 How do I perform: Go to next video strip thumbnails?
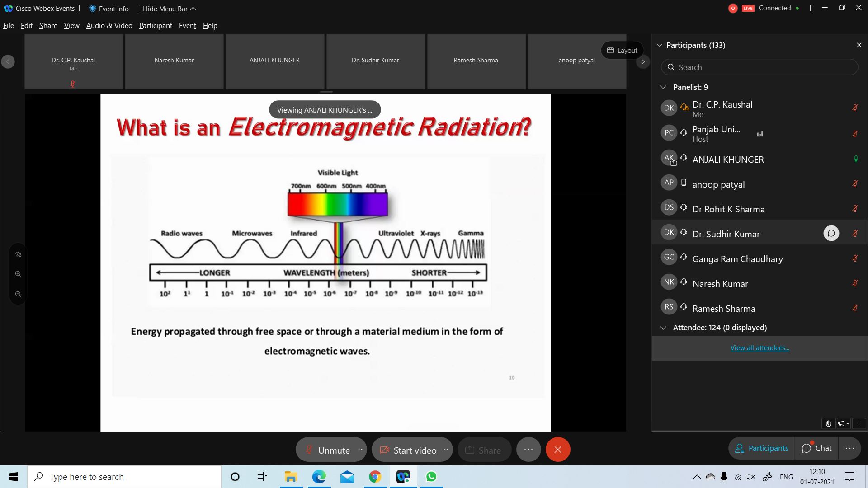[x=642, y=61]
